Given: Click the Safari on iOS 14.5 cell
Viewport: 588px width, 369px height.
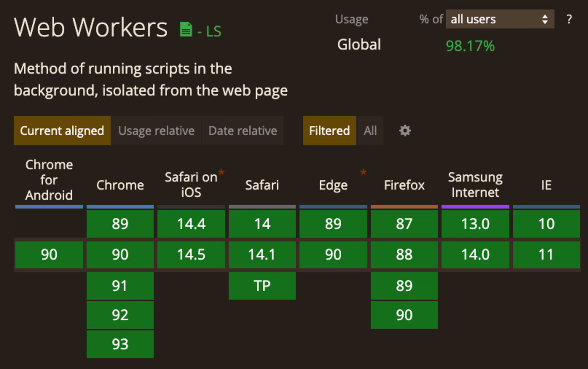Looking at the screenshot, I should click(x=191, y=255).
